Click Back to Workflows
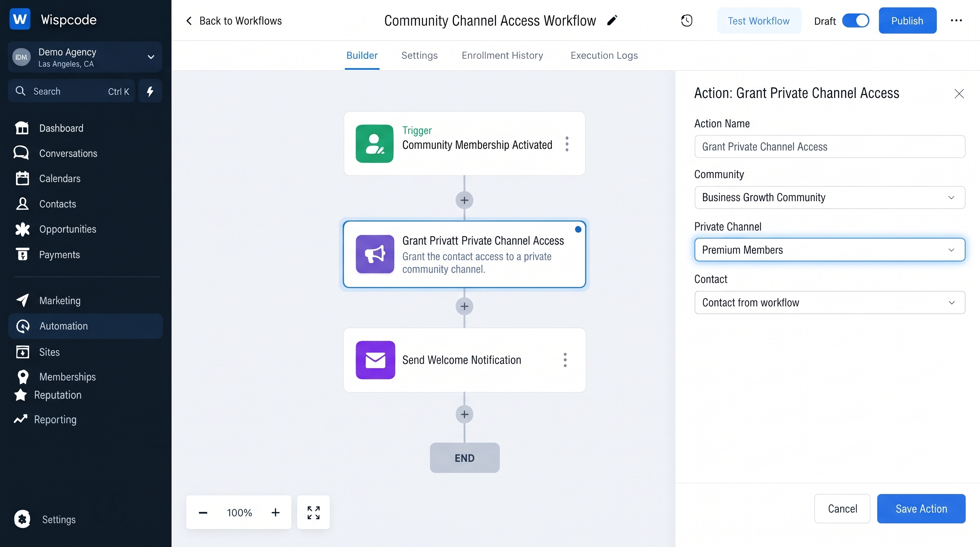Screen dimensions: 980x547 pos(233,21)
